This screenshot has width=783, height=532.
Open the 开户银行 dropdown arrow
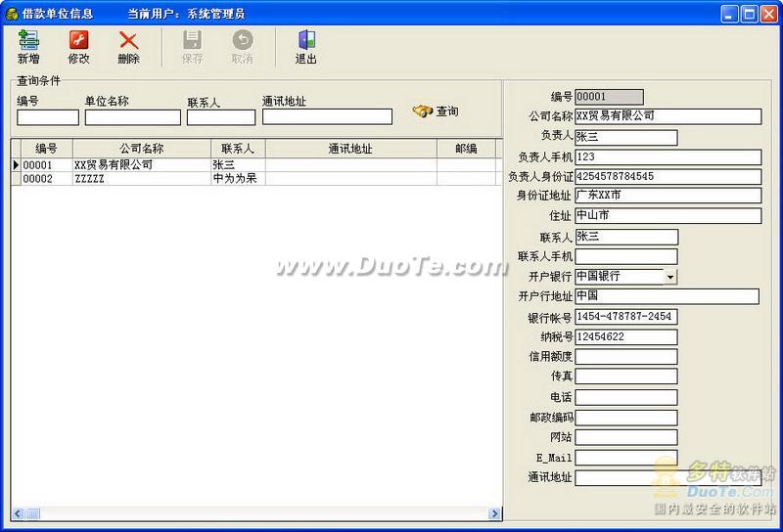[670, 277]
